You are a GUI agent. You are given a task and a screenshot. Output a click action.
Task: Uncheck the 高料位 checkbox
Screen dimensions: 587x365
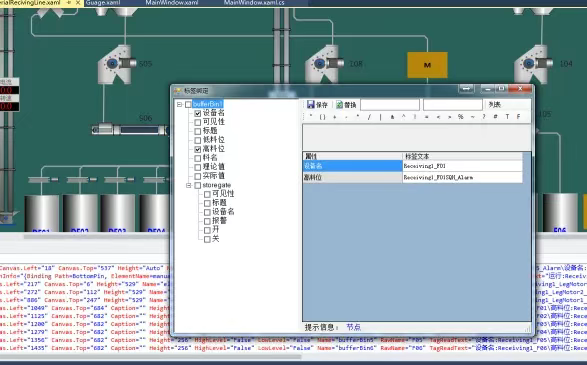click(x=198, y=149)
